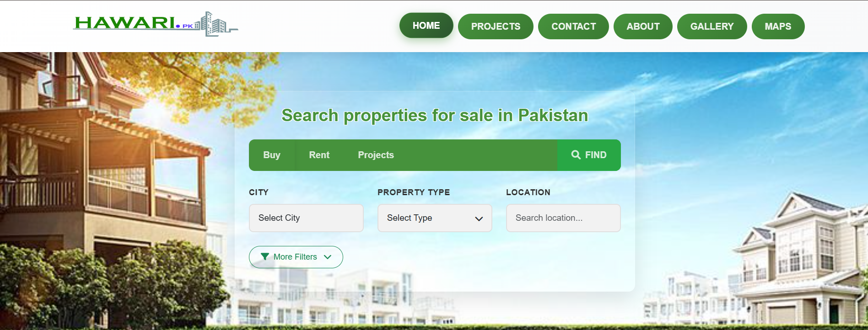Click the Search properties for sale heading
The image size is (868, 330).
(435, 116)
